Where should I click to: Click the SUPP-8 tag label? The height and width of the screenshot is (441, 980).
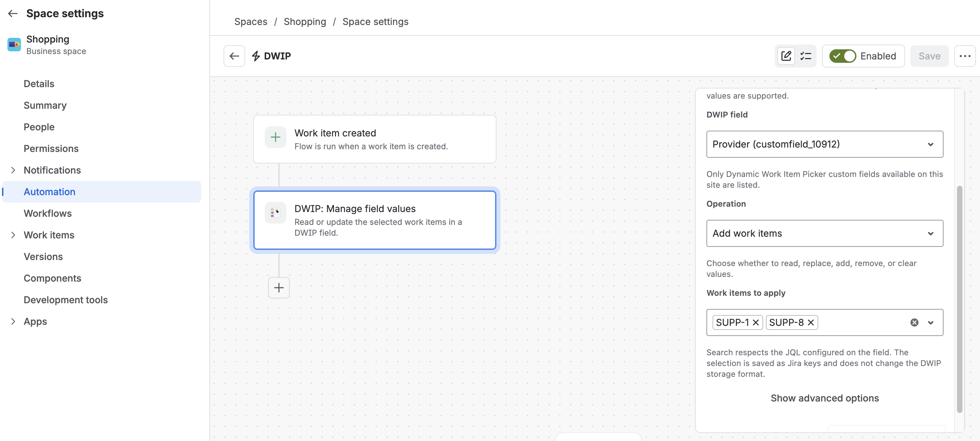pos(786,323)
